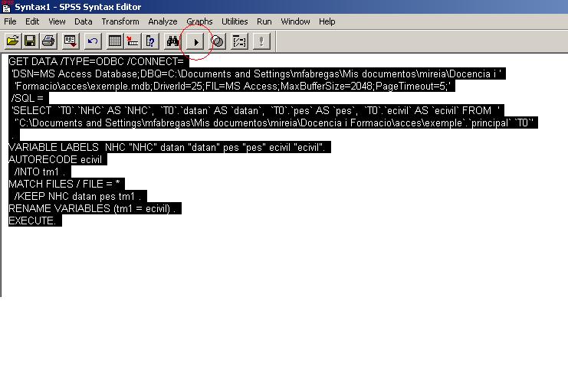Open the Run menu
This screenshot has width=568, height=392.
[264, 21]
